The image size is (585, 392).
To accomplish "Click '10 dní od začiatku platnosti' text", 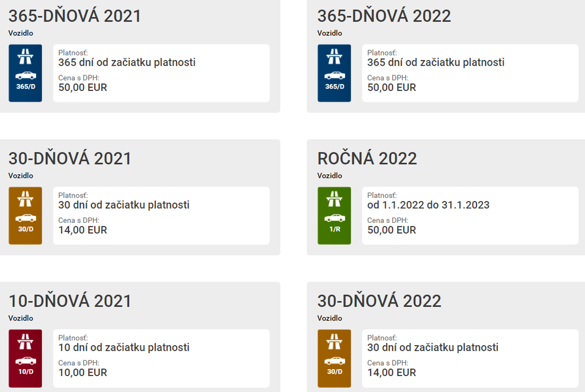I will [x=124, y=347].
